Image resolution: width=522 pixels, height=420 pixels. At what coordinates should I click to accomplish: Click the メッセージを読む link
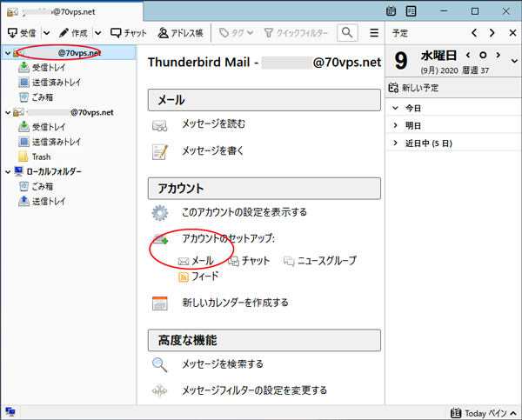tap(213, 124)
